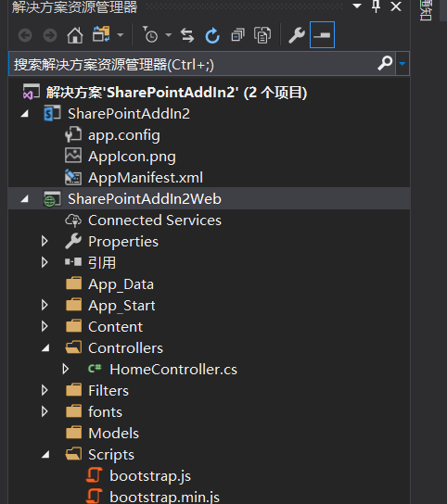This screenshot has width=447, height=504.
Task: Toggle the Preview Selected Items button
Action: (322, 34)
